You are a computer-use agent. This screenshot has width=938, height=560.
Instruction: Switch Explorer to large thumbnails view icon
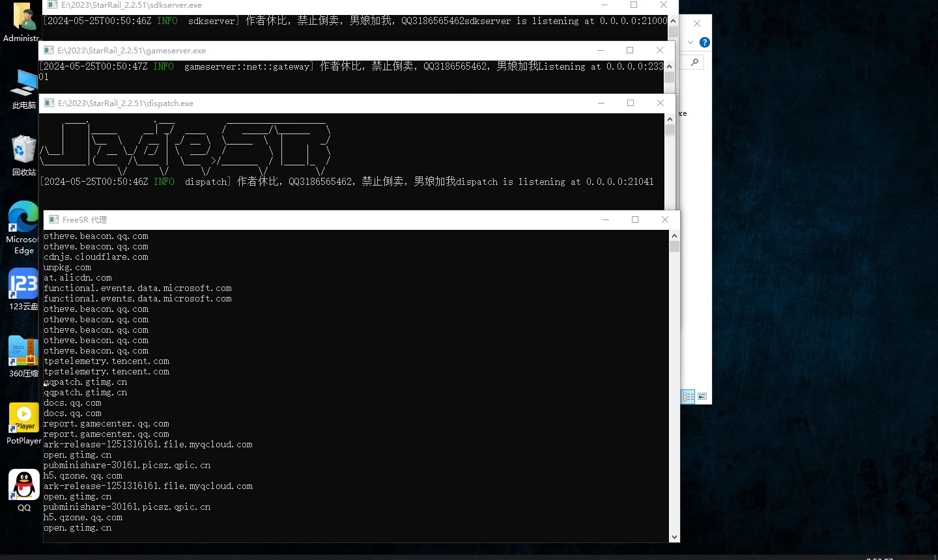[x=702, y=396]
